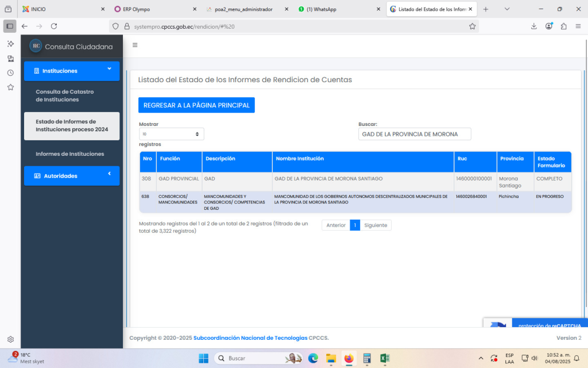This screenshot has width=588, height=368.
Task: Expand the Mostrar registros dropdown
Action: (171, 134)
